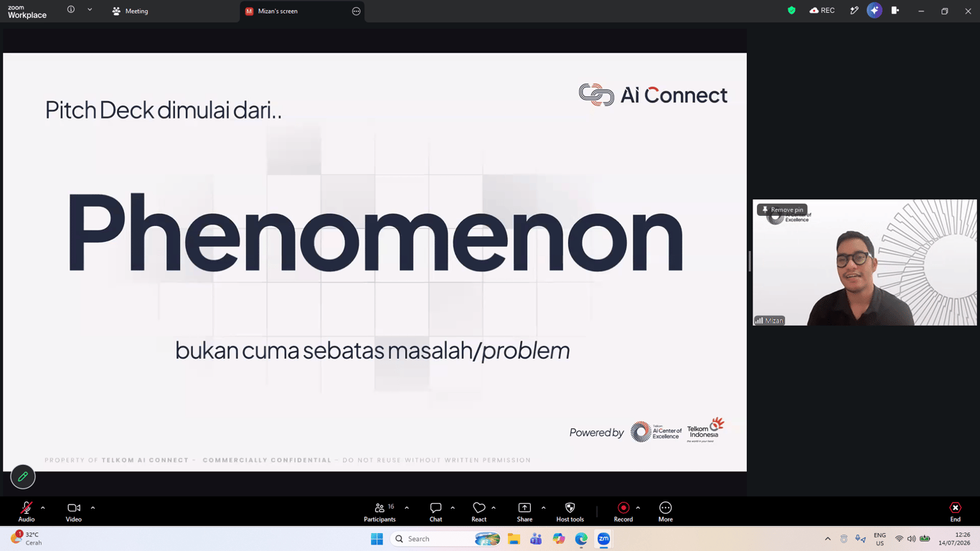Image resolution: width=980 pixels, height=551 pixels.
Task: Click the ENG US language indicator
Action: click(880, 539)
